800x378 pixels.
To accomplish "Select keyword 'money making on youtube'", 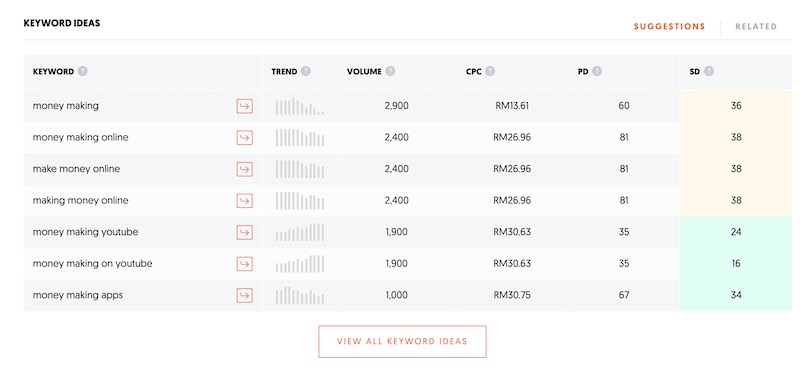I will click(92, 264).
